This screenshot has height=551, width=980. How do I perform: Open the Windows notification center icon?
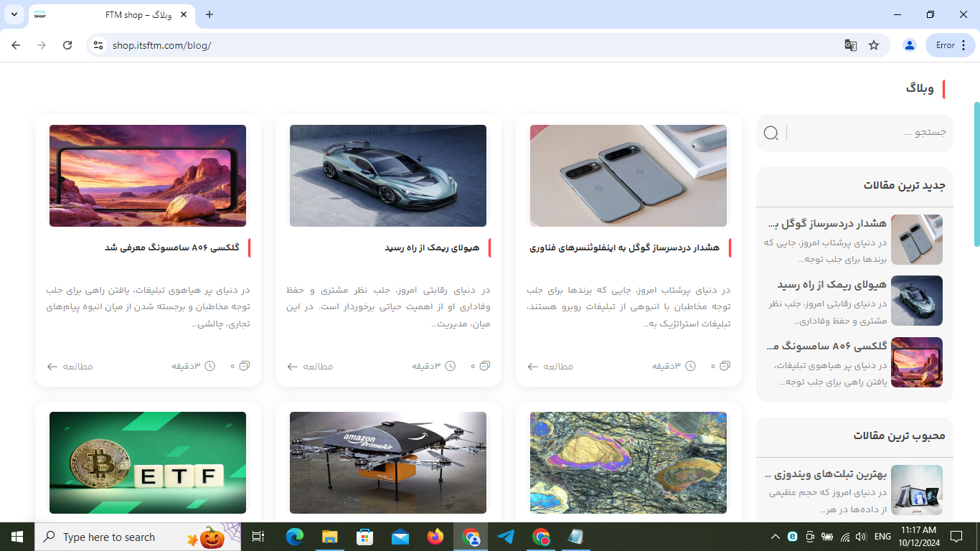[x=956, y=537]
